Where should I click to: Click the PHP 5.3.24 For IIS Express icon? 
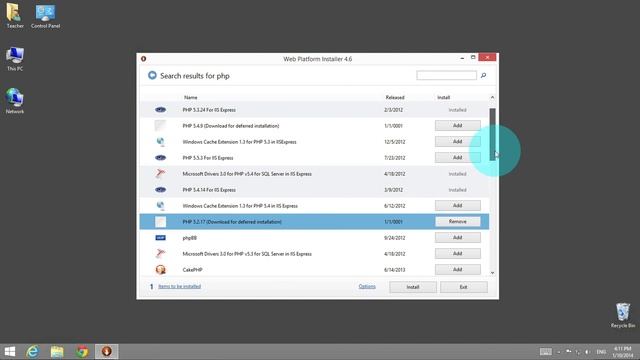pos(160,110)
